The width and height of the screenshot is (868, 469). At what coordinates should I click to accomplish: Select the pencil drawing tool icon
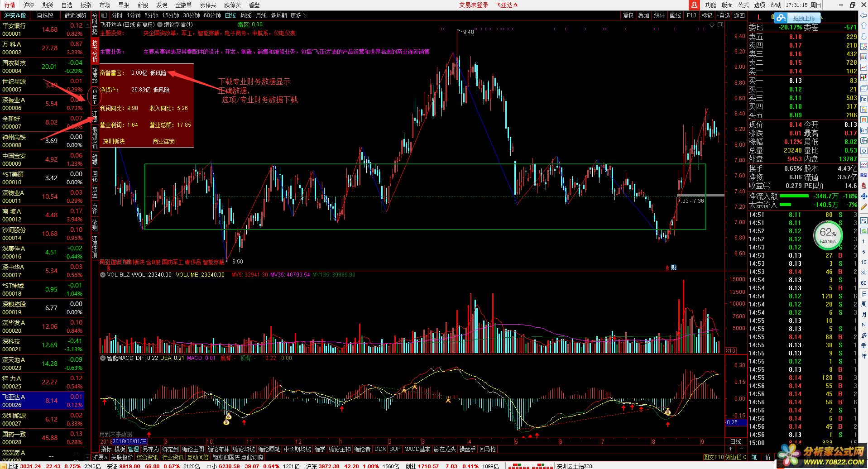click(x=863, y=206)
